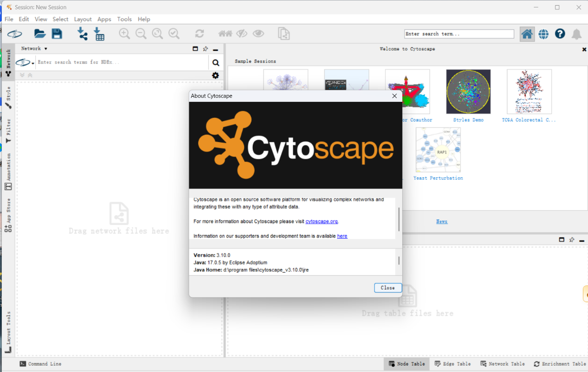Open the View menu
The width and height of the screenshot is (588, 372).
41,19
